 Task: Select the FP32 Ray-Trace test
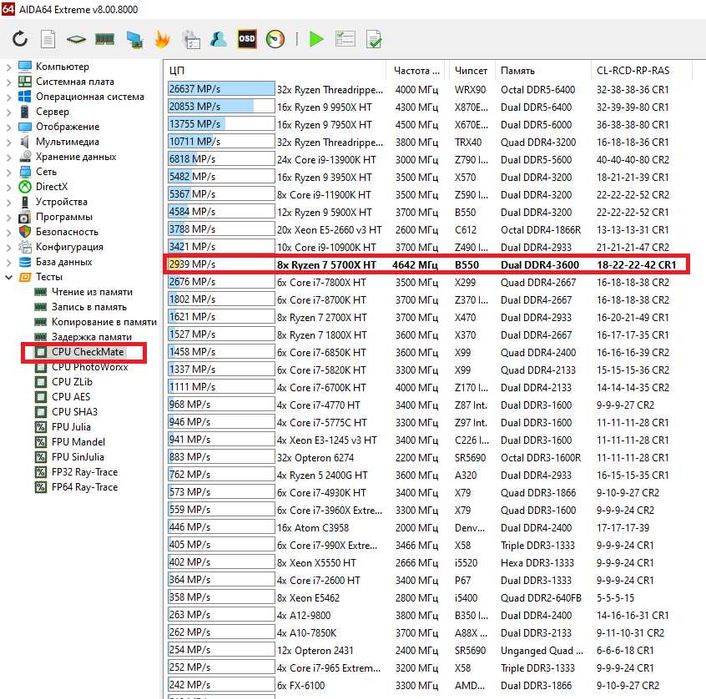tap(84, 472)
